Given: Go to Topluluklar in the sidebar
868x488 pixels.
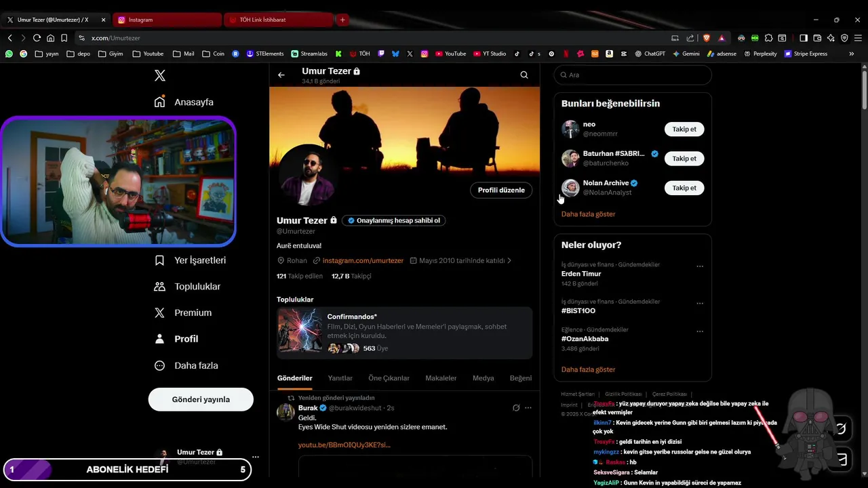Looking at the screenshot, I should point(187,287).
